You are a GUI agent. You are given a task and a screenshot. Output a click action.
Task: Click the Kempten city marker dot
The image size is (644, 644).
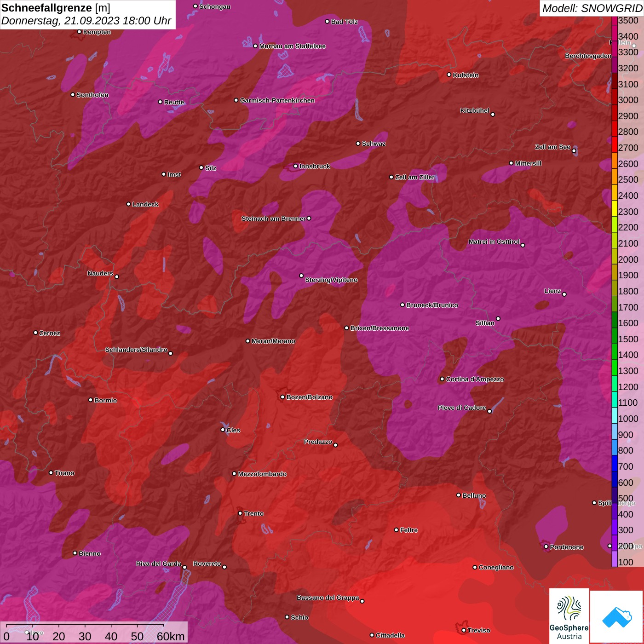(x=80, y=32)
